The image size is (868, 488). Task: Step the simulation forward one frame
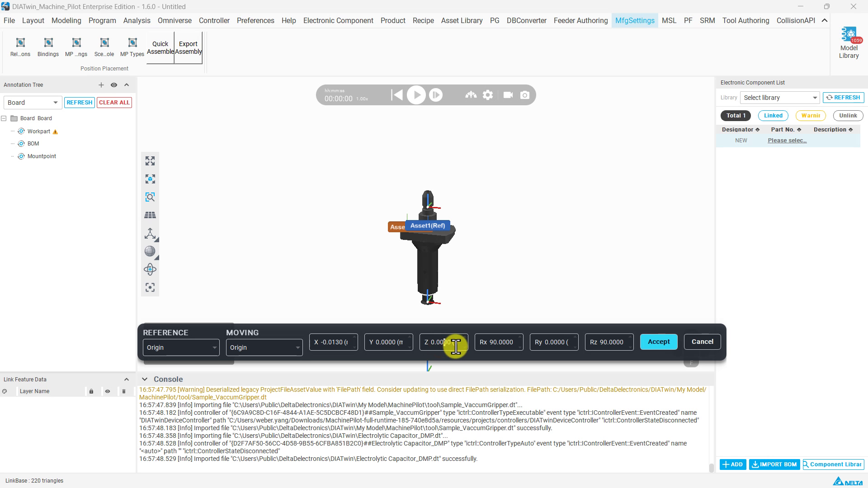pyautogui.click(x=436, y=95)
